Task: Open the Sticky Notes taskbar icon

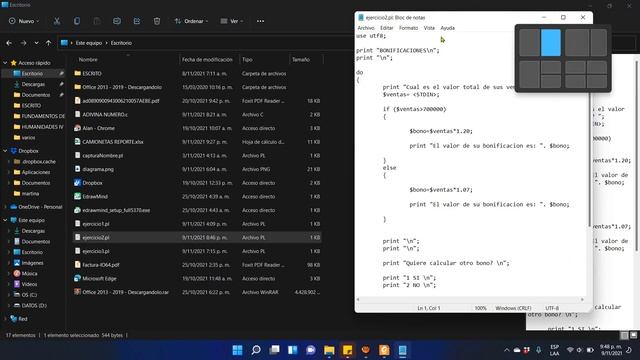Action: [347, 350]
